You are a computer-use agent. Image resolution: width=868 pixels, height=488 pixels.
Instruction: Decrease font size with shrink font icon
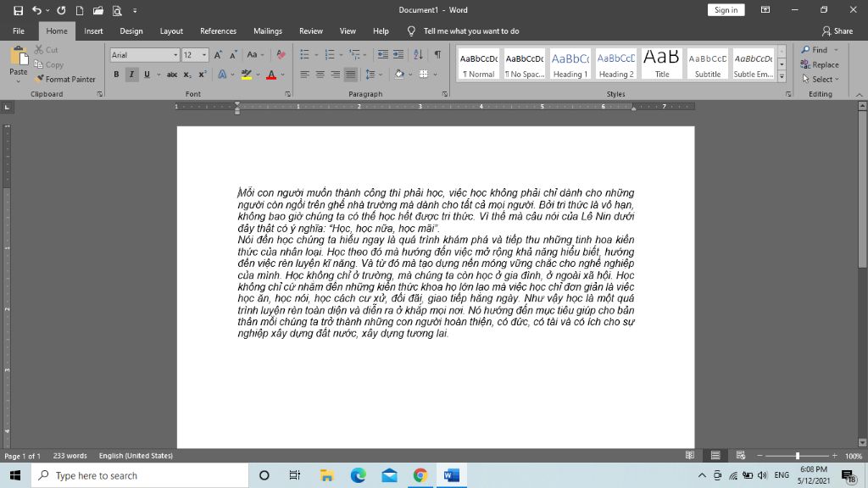point(233,55)
